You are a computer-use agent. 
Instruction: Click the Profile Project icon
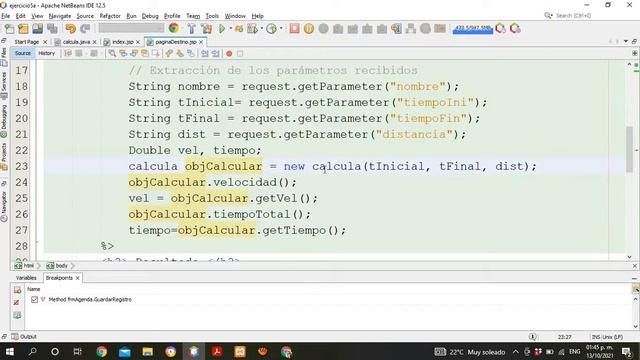click(252, 29)
